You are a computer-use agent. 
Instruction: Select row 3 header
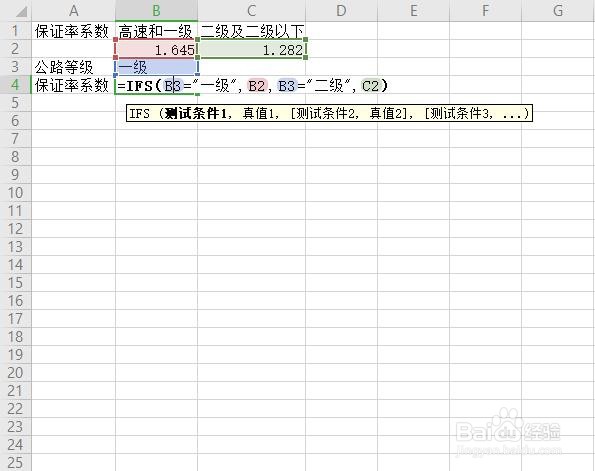click(16, 67)
